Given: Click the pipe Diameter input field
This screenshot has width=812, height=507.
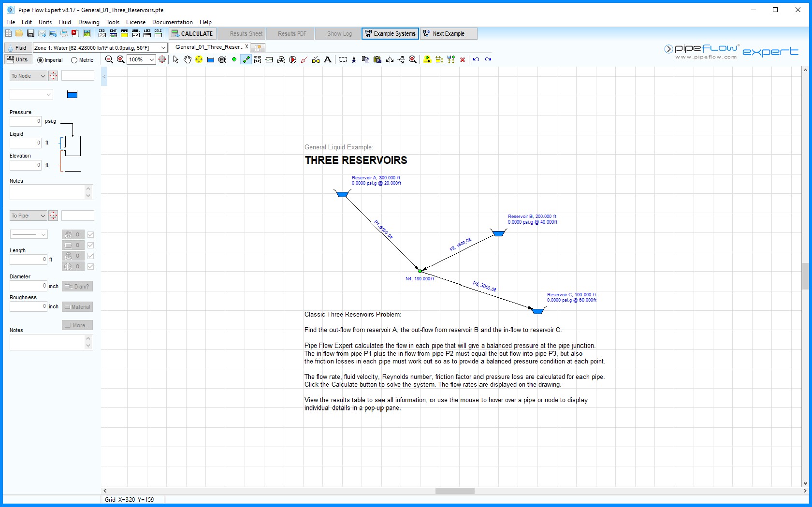Looking at the screenshot, I should pos(29,286).
